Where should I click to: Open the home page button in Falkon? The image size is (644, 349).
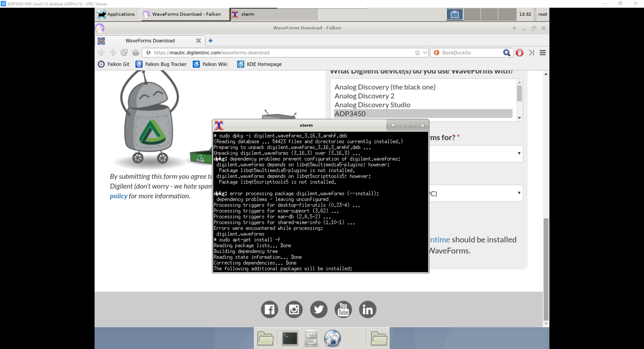coord(136,53)
